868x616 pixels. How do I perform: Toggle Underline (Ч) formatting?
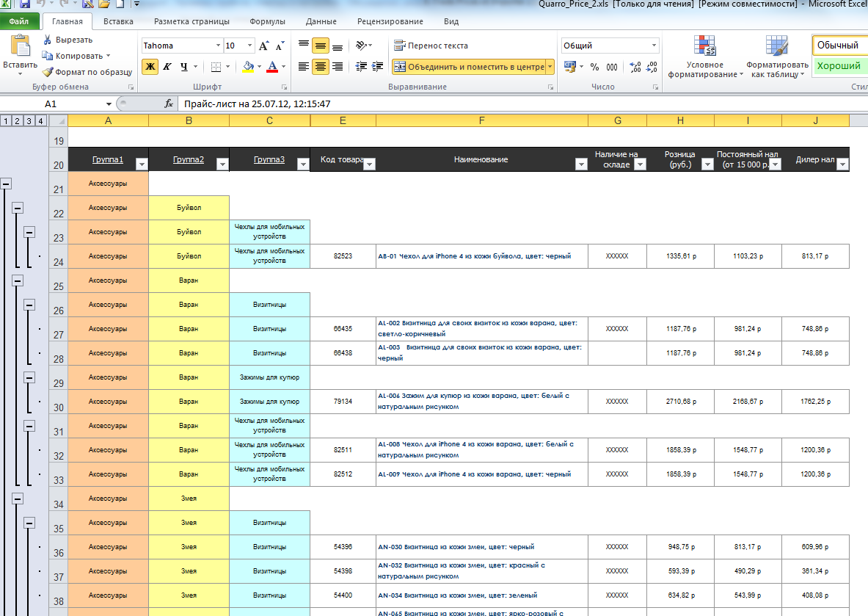(183, 67)
